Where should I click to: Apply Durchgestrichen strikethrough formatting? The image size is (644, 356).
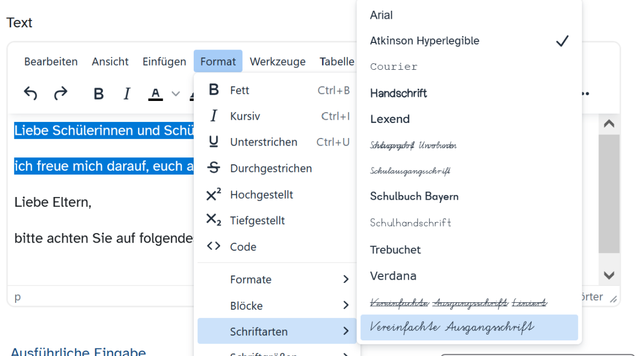pyautogui.click(x=271, y=168)
